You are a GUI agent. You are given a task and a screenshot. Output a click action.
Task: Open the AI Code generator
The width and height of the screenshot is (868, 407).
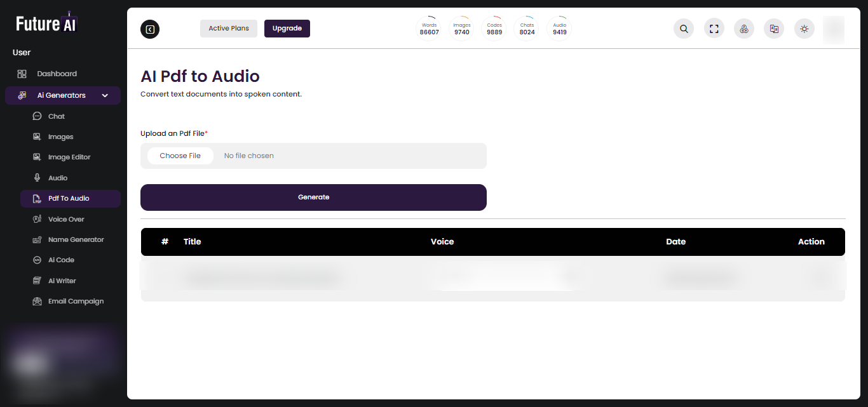61,260
